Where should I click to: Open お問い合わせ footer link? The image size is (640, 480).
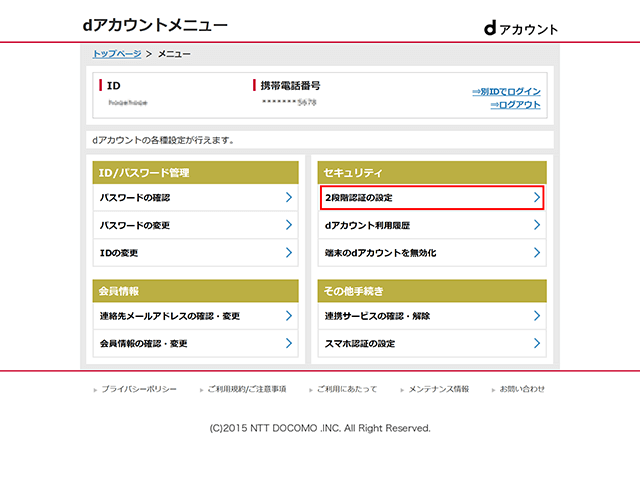click(x=522, y=389)
